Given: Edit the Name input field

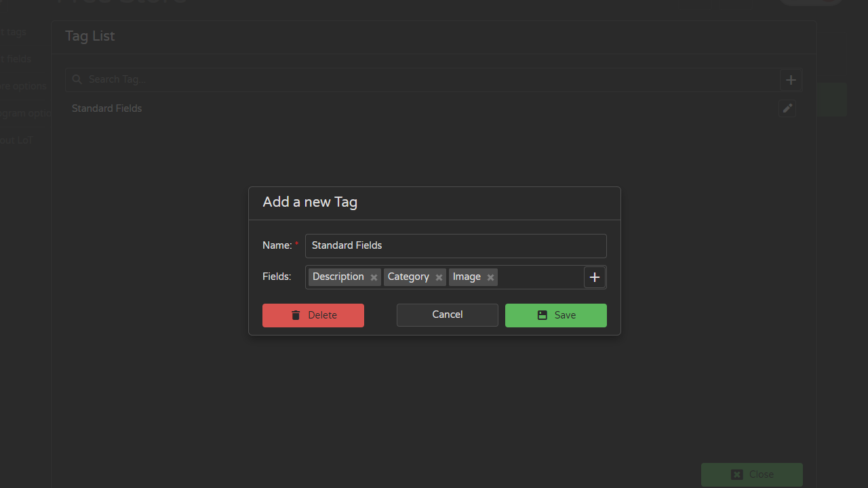Looking at the screenshot, I should click(456, 246).
